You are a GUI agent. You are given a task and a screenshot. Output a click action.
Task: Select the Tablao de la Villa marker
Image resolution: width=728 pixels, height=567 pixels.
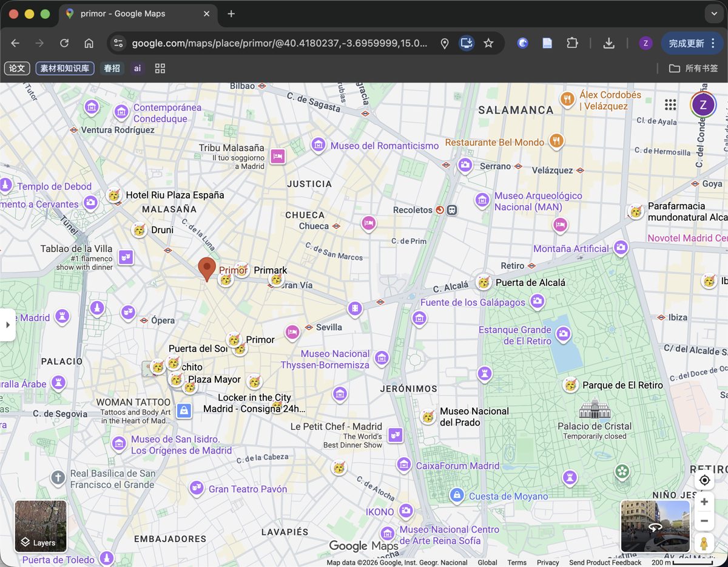tap(126, 257)
